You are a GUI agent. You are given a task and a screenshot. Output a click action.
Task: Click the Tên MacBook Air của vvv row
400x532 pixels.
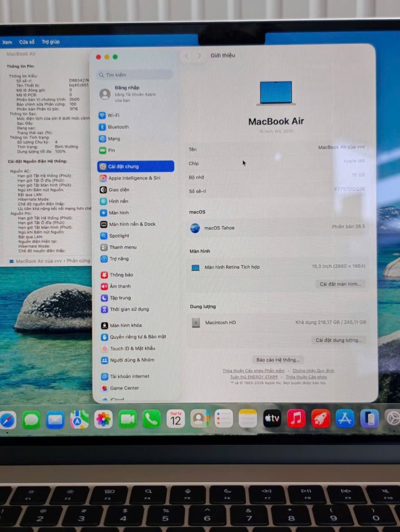pyautogui.click(x=276, y=149)
